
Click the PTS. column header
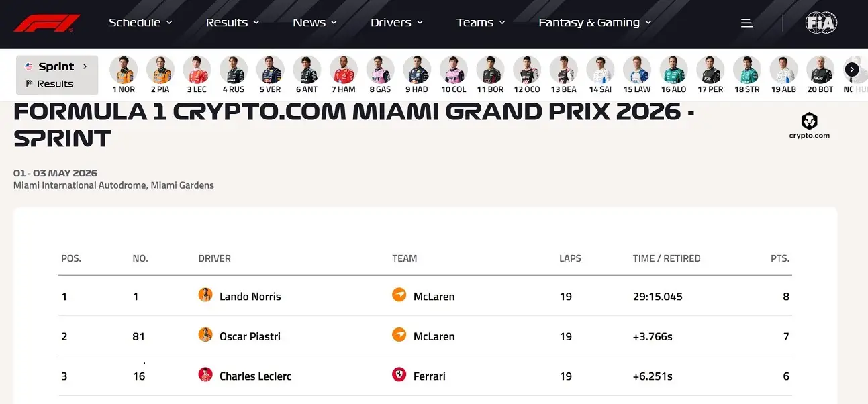click(780, 258)
